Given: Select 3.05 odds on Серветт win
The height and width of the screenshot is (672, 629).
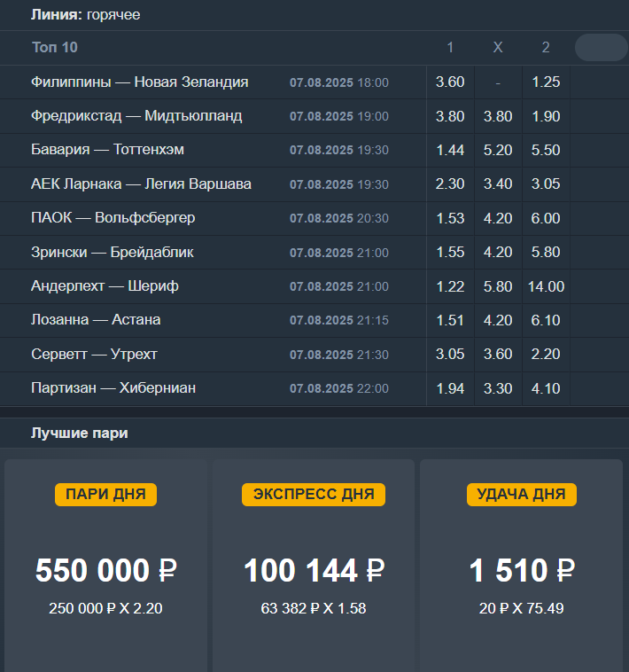Looking at the screenshot, I should pos(450,354).
